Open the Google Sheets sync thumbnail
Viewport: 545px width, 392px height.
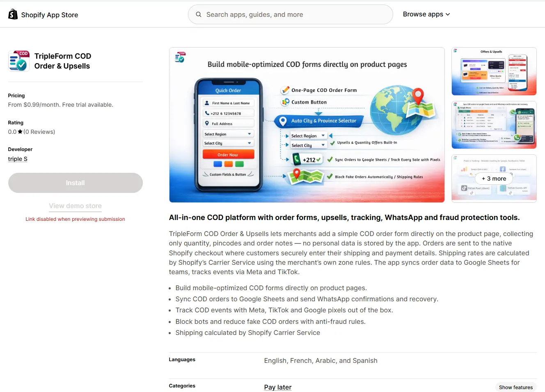494,125
